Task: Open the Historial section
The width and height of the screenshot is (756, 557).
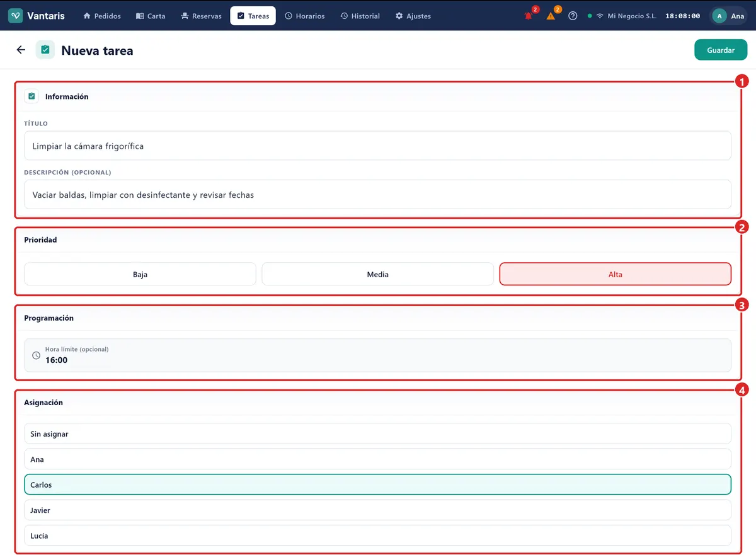Action: point(360,16)
